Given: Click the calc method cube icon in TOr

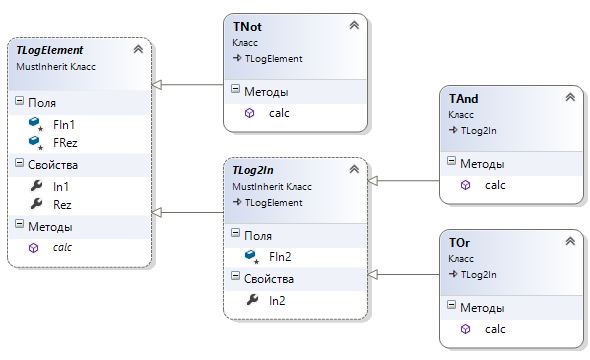Looking at the screenshot, I should coord(465,329).
